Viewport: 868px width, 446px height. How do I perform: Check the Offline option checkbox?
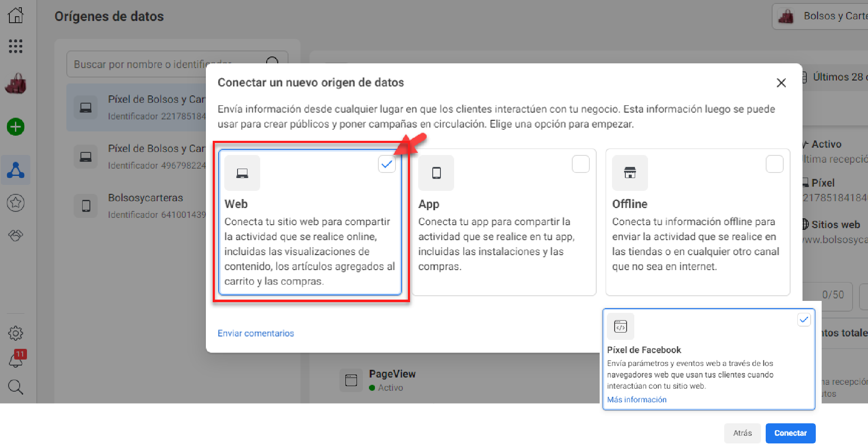coord(775,164)
